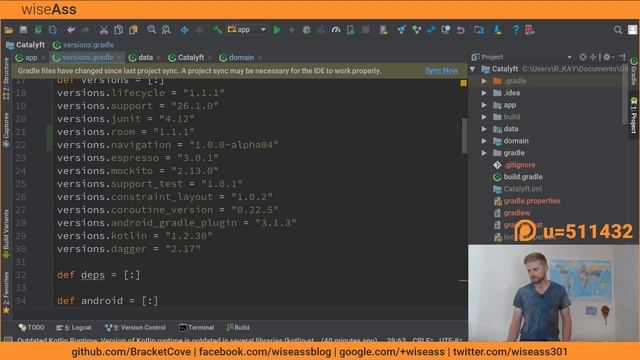Click the blue Back navigation arrow
This screenshot has width=640, height=360.
184,30
